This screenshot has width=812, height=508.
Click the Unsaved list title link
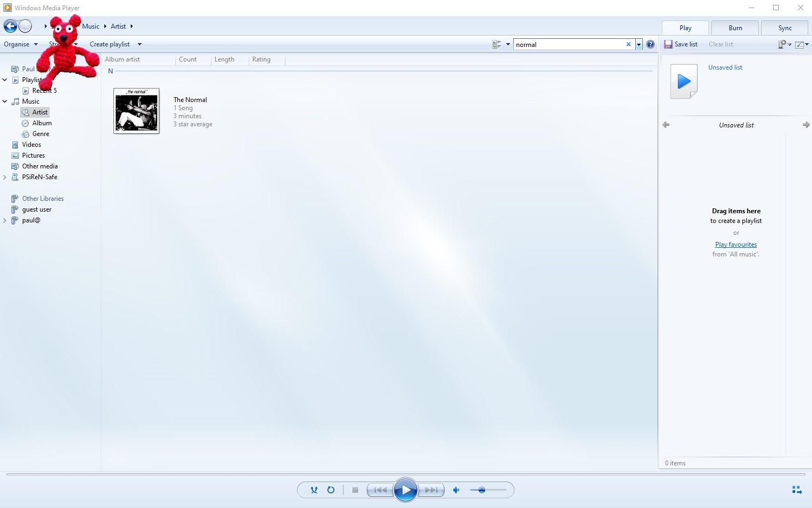coord(725,67)
